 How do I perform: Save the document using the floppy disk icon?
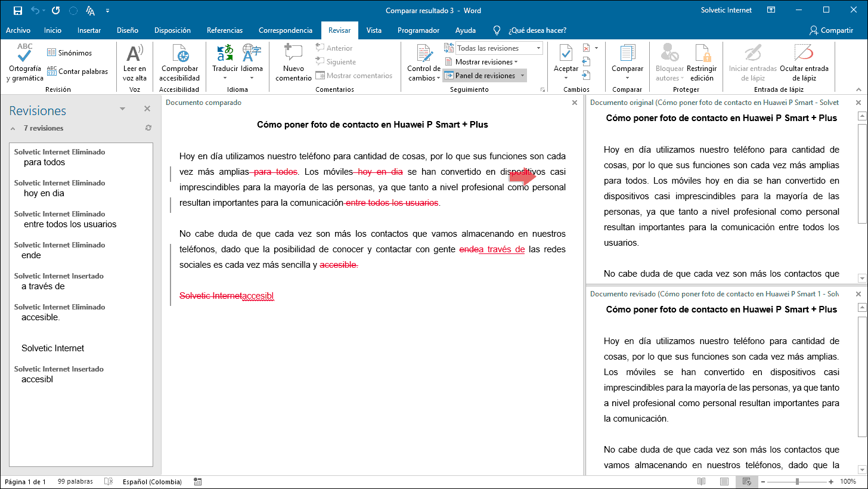pyautogui.click(x=17, y=10)
